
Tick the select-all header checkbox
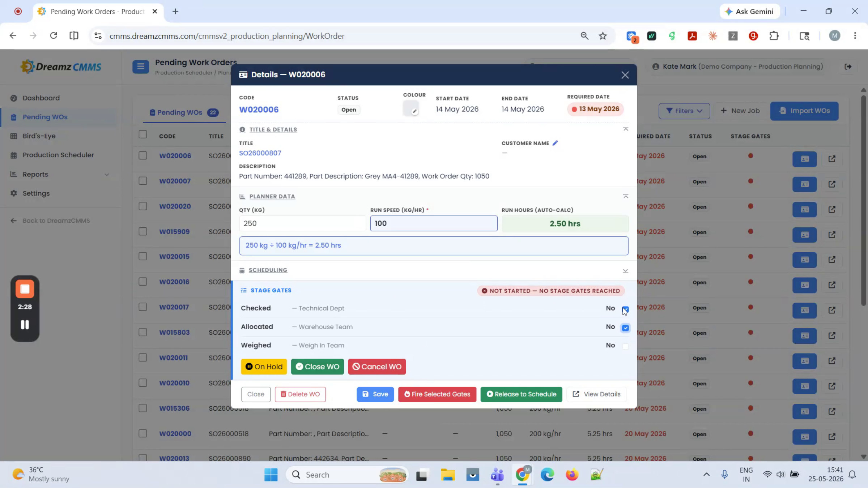pyautogui.click(x=143, y=134)
